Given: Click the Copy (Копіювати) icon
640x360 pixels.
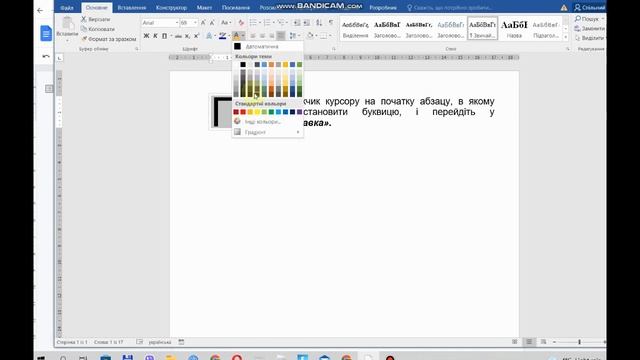Looking at the screenshot, I should click(84, 29).
